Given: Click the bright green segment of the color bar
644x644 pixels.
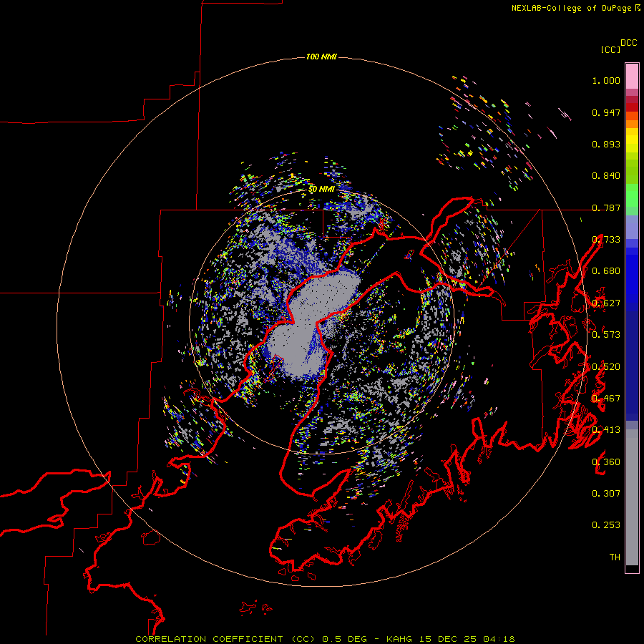Looking at the screenshot, I should [632, 195].
